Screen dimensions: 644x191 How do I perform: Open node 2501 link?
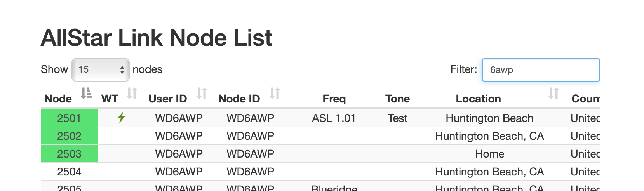[x=69, y=118]
